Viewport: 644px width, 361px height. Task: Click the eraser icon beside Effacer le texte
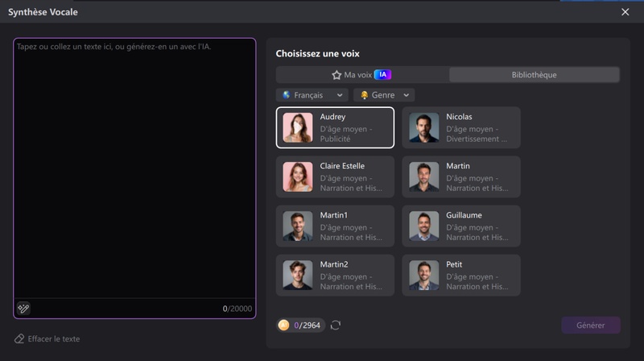coord(19,338)
